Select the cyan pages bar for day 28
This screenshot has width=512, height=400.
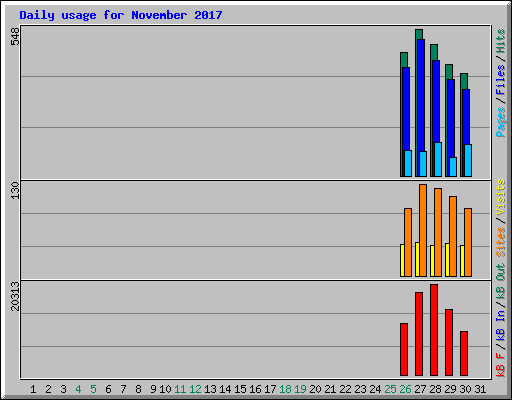pyautogui.click(x=438, y=159)
